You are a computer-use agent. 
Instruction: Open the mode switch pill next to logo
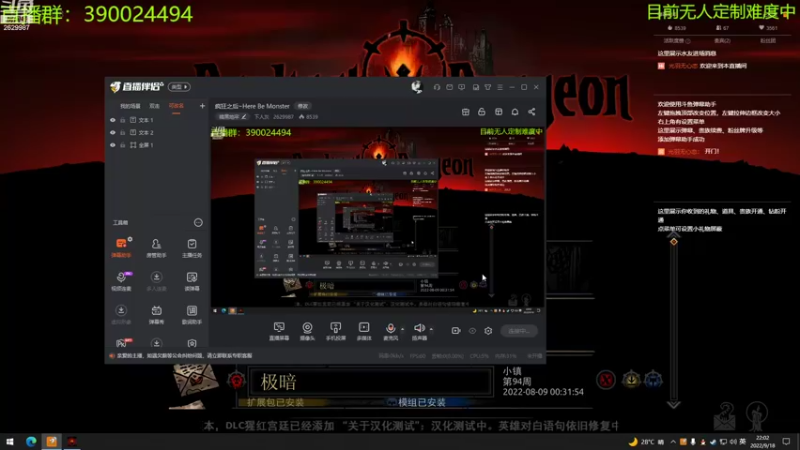pyautogui.click(x=179, y=87)
